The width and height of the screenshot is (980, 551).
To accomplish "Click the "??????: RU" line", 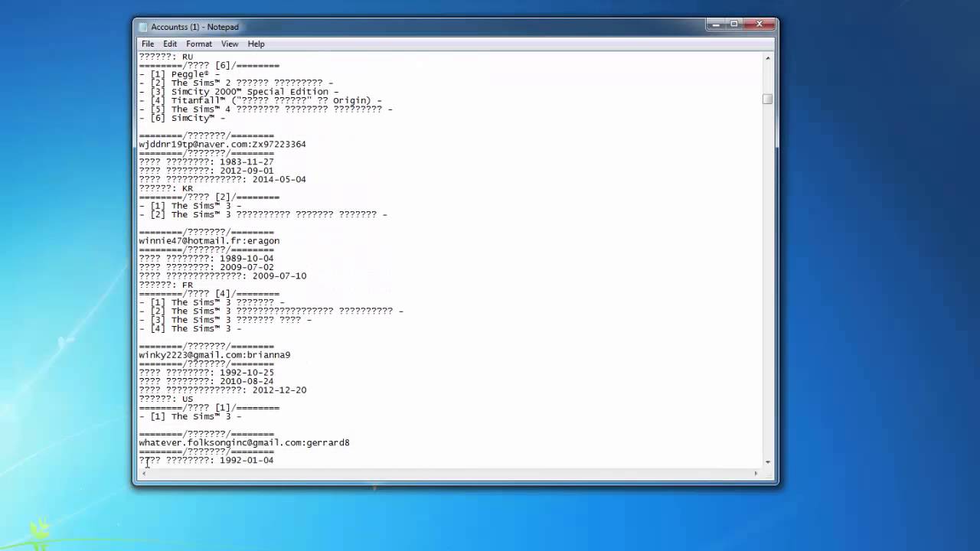I will pyautogui.click(x=166, y=57).
